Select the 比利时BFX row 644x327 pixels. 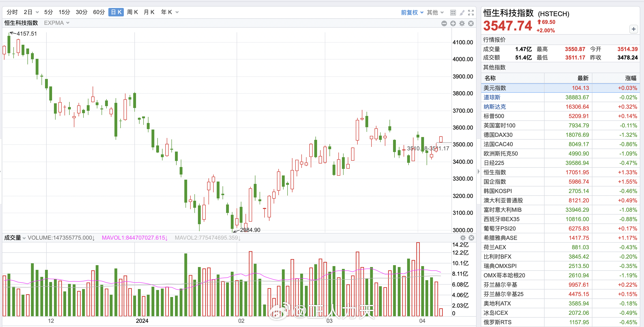click(560, 256)
